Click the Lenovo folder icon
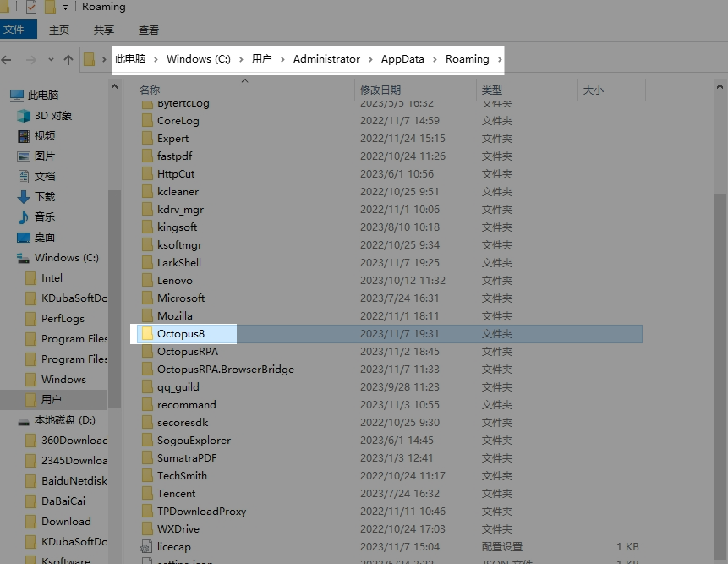Screen dimensions: 728x564 147,281
